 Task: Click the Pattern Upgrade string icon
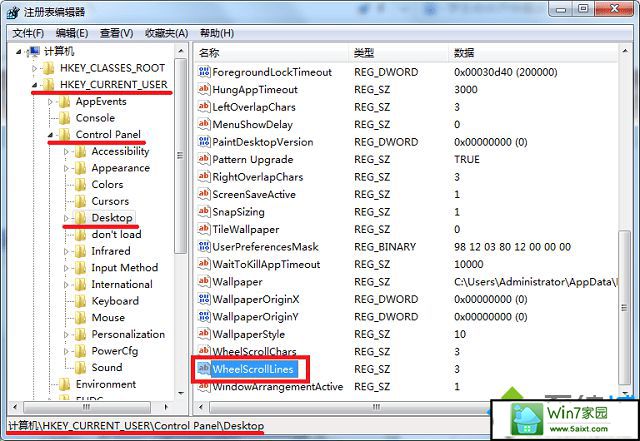coord(204,159)
